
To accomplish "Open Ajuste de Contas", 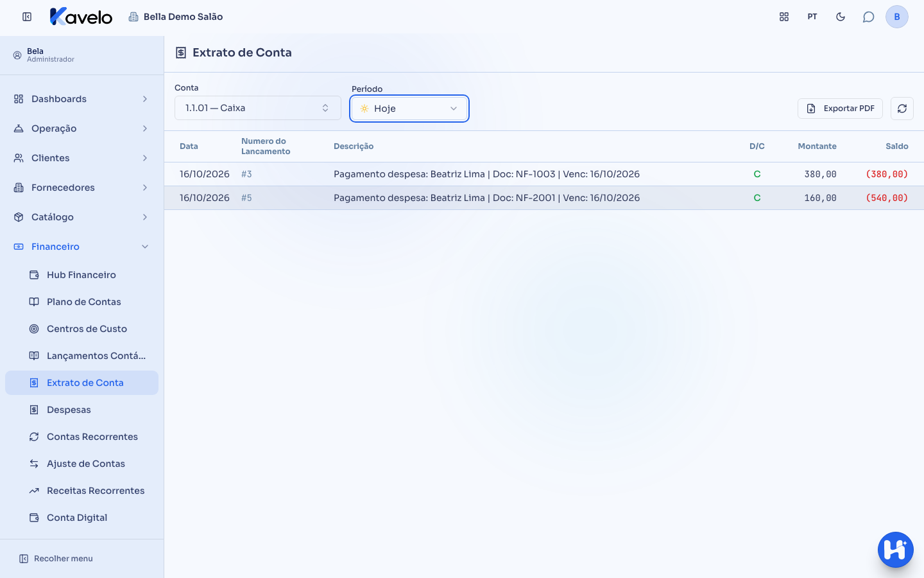I will [x=81, y=464].
